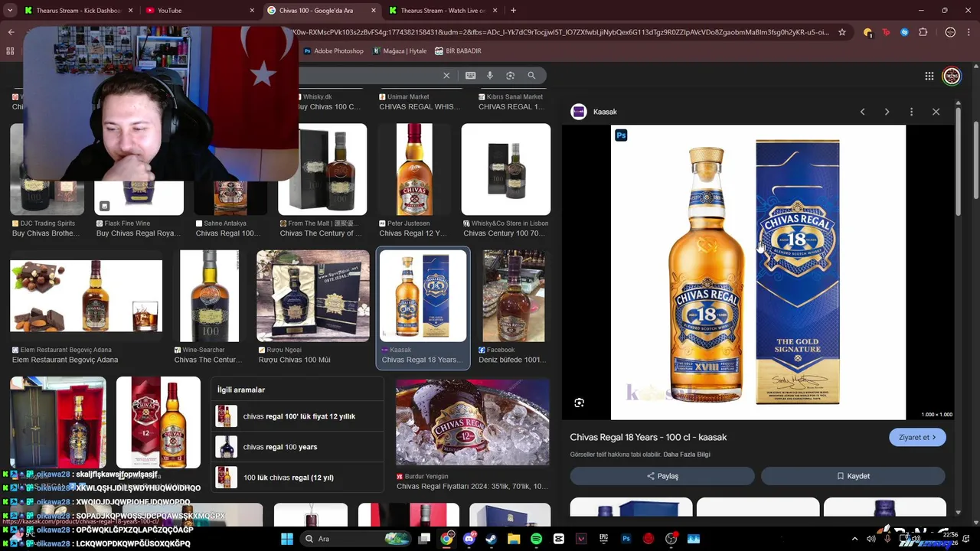980x551 pixels.
Task: Open the Wine-Searcher Chivas The Century result
Action: point(209,295)
